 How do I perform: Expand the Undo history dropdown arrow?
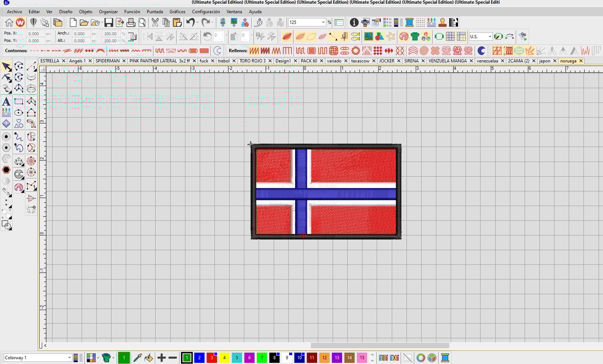coord(197,22)
